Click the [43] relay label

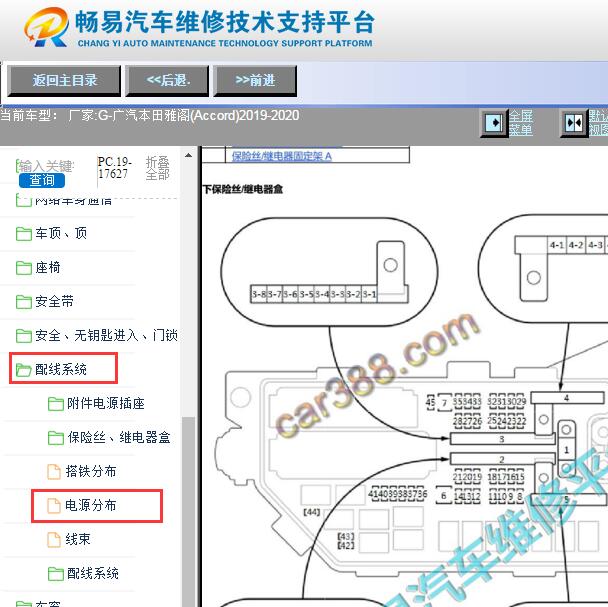click(346, 536)
